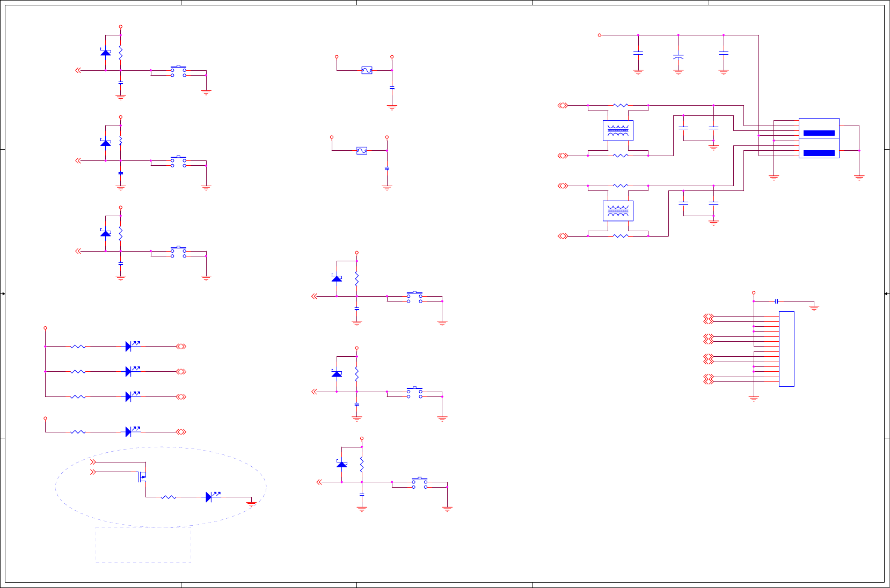The width and height of the screenshot is (890, 588).
Task: Select the connector with two blue bars
Action: (819, 138)
